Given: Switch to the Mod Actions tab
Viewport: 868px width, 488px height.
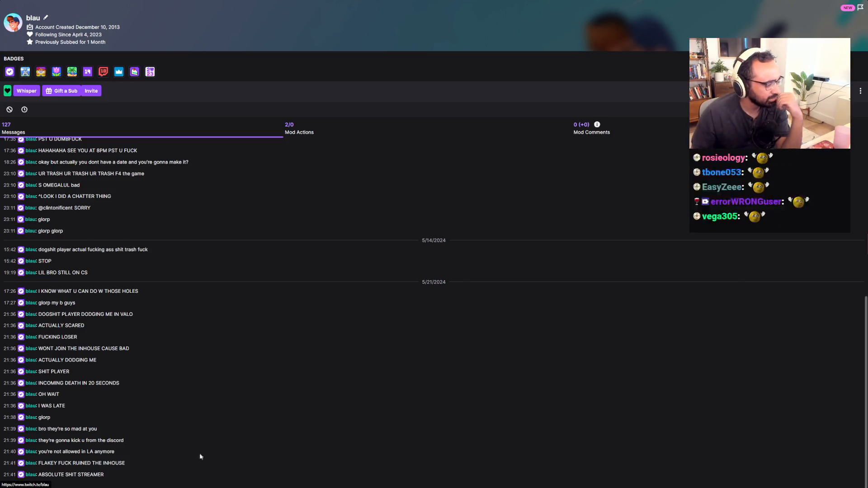Looking at the screenshot, I should (x=299, y=128).
